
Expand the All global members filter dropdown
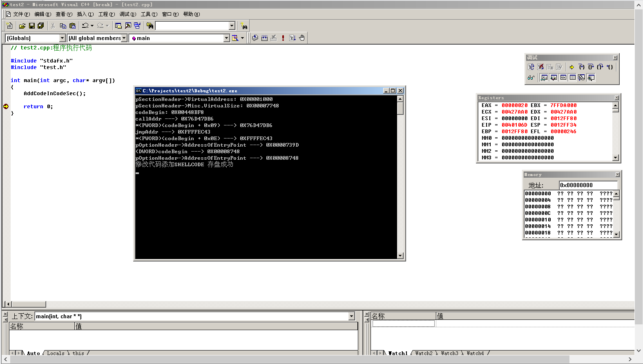click(124, 38)
